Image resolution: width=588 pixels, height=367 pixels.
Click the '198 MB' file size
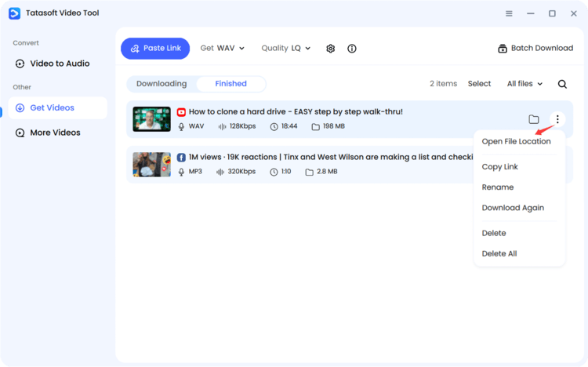(x=334, y=126)
